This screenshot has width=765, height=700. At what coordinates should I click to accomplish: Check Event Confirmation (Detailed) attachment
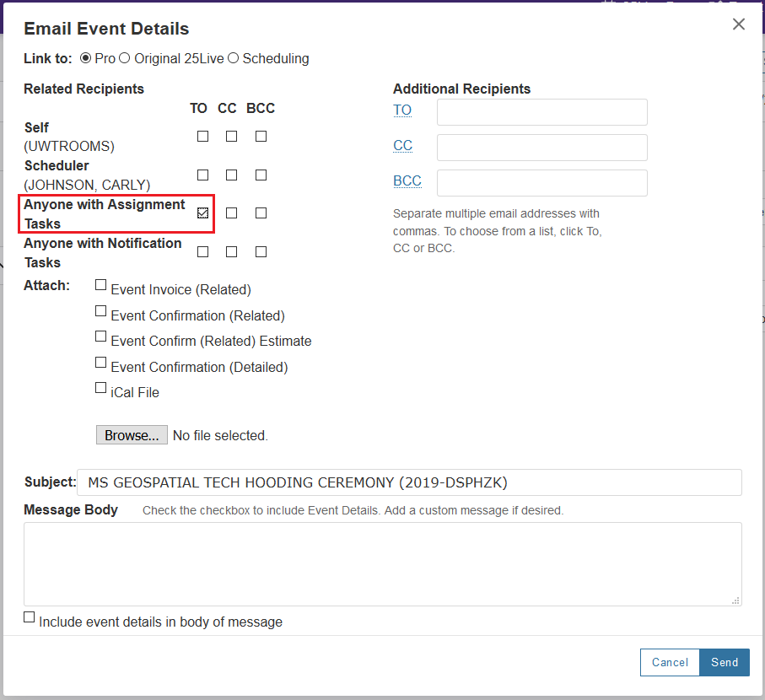point(101,363)
